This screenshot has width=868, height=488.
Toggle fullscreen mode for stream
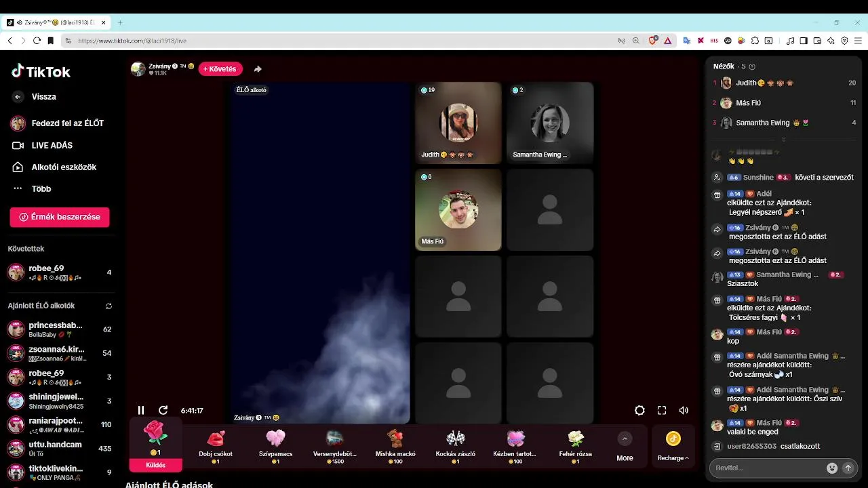pyautogui.click(x=662, y=410)
